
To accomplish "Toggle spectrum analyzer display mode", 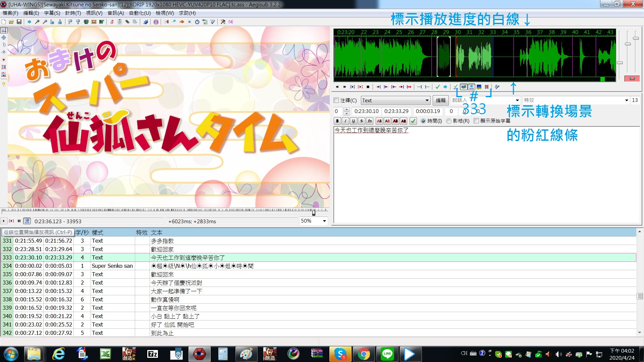I will (x=479, y=87).
